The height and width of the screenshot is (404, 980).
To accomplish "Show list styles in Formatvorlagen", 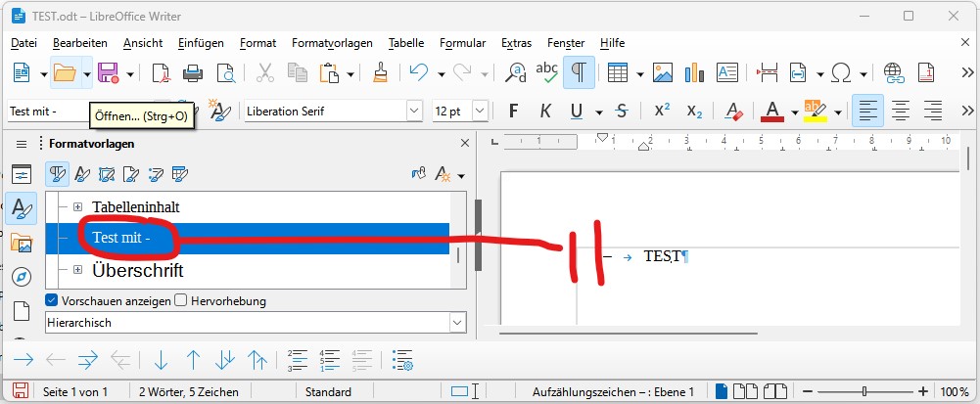I will (x=156, y=174).
